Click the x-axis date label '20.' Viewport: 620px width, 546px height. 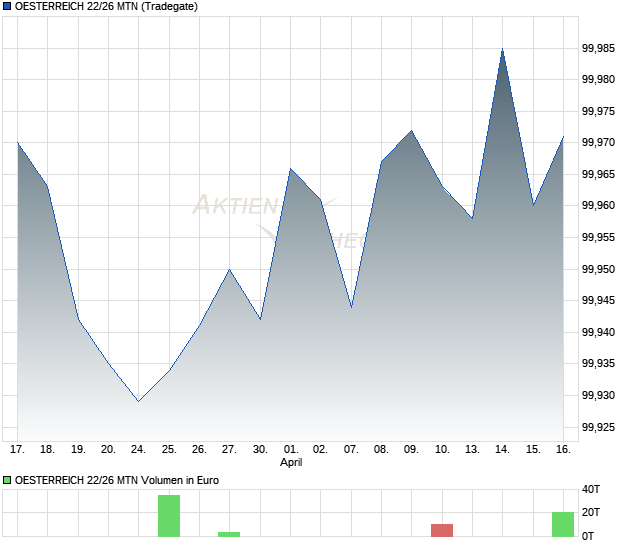point(108,450)
